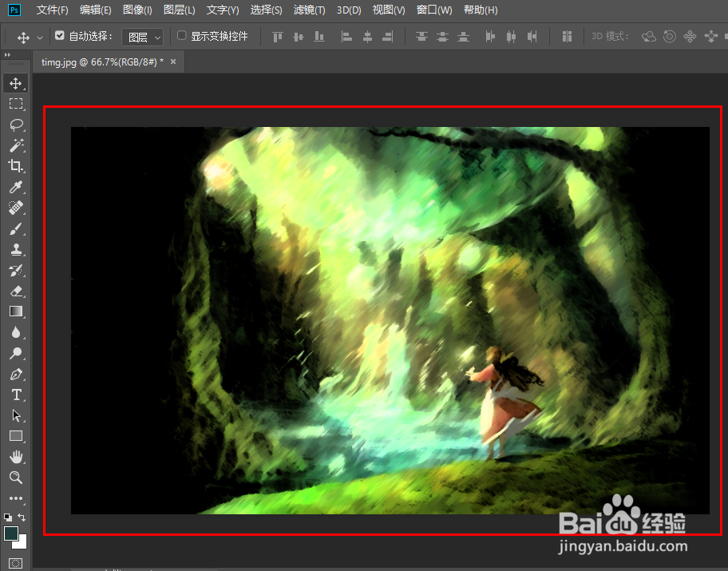The width and height of the screenshot is (728, 571).
Task: Align vertical centers in options bar
Action: [299, 37]
